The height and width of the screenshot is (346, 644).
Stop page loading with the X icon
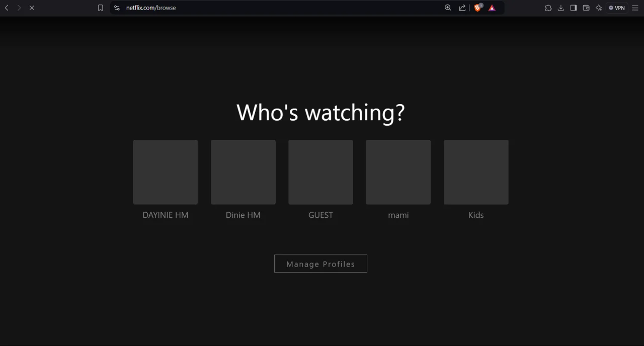tap(32, 8)
